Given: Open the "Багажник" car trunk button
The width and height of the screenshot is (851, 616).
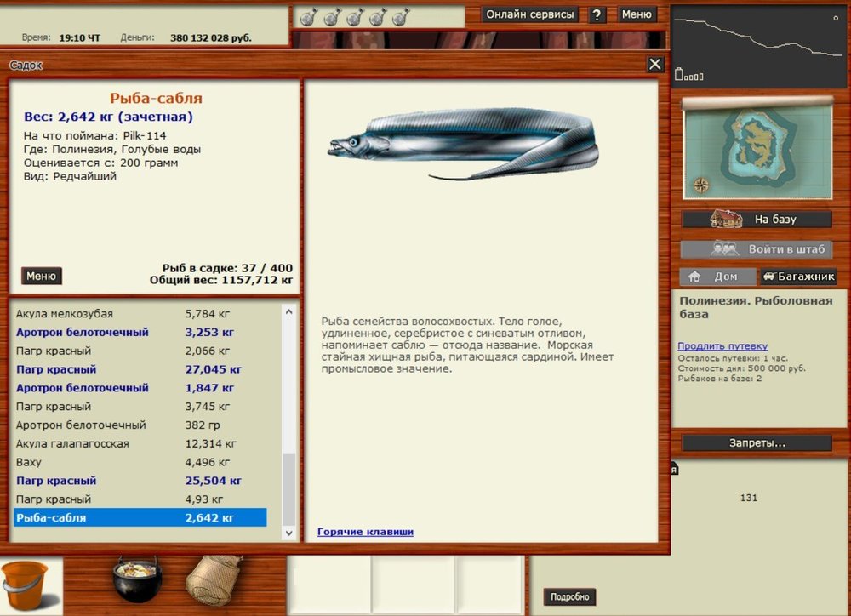Looking at the screenshot, I should coord(798,277).
